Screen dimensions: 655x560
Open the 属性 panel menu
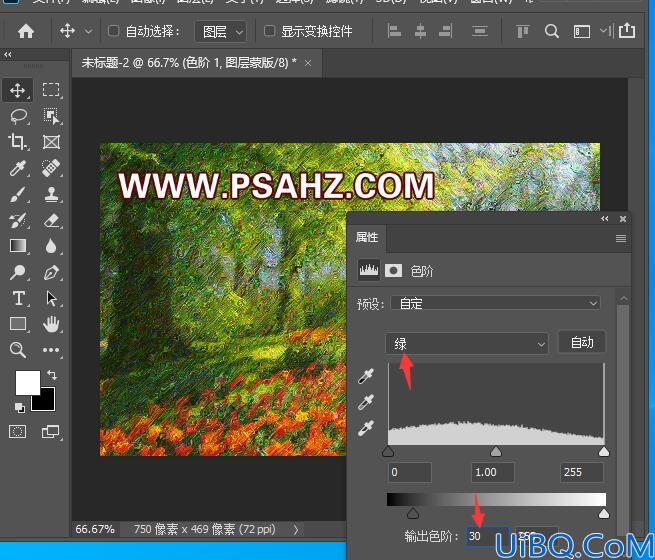pos(621,238)
